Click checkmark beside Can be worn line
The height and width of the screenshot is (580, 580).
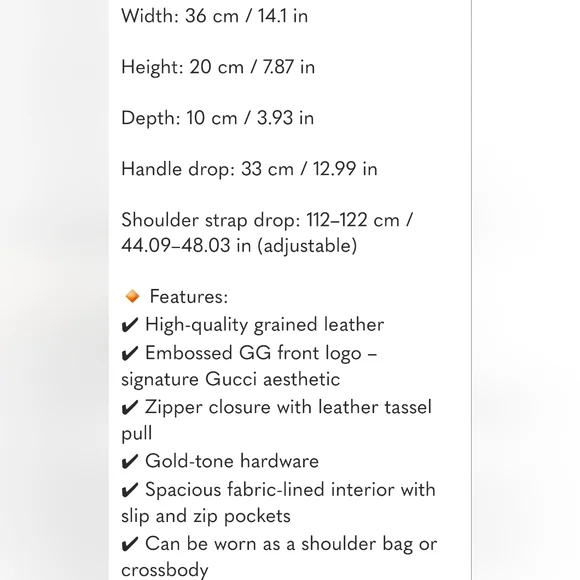pos(130,544)
